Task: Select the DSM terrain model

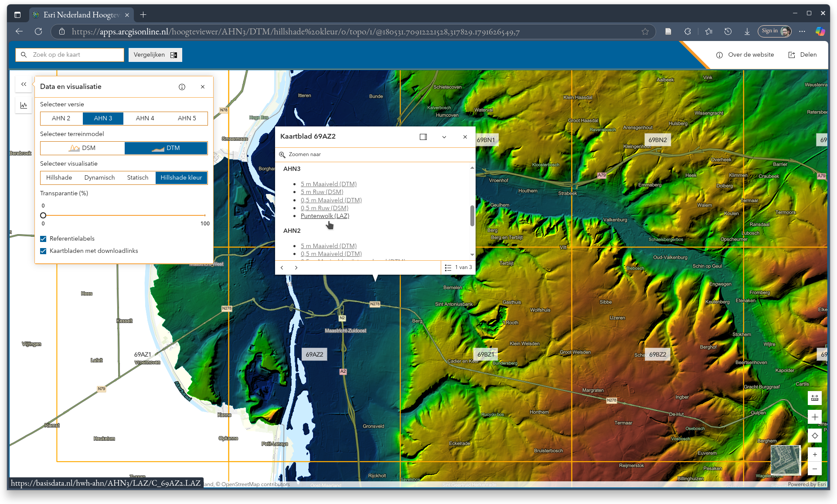Action: tap(82, 148)
